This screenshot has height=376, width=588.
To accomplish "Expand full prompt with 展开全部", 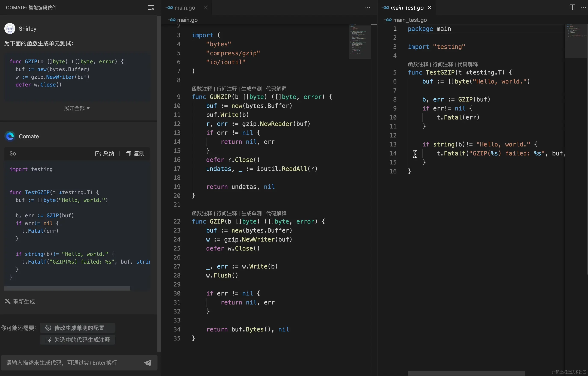I will [x=77, y=108].
